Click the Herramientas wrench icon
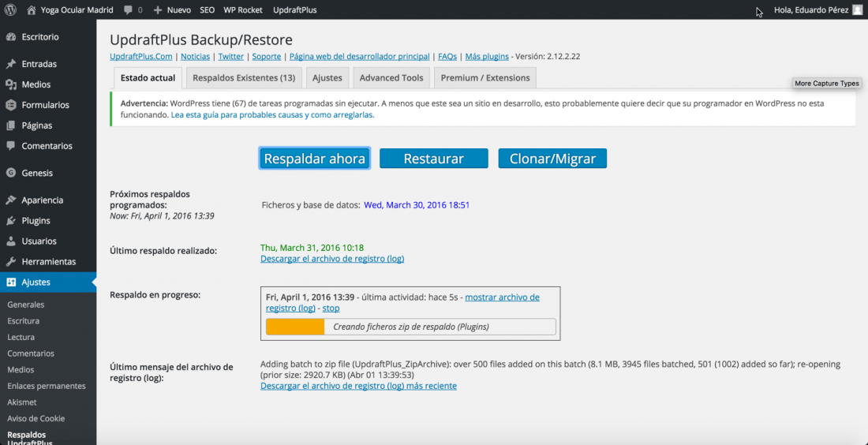The image size is (868, 445). (10, 262)
